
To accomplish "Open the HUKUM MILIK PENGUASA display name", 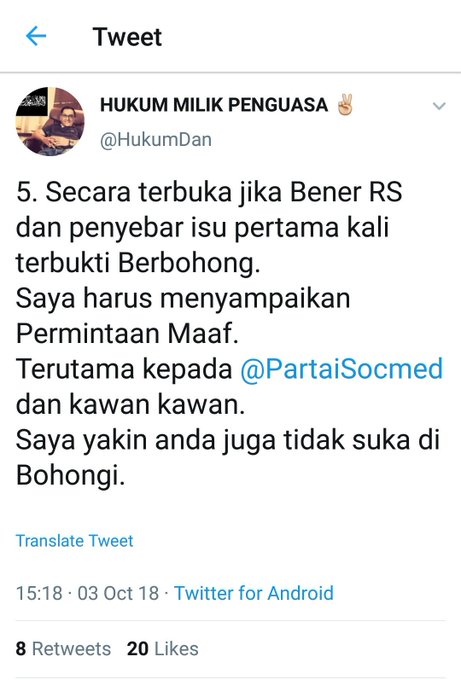I will point(214,105).
